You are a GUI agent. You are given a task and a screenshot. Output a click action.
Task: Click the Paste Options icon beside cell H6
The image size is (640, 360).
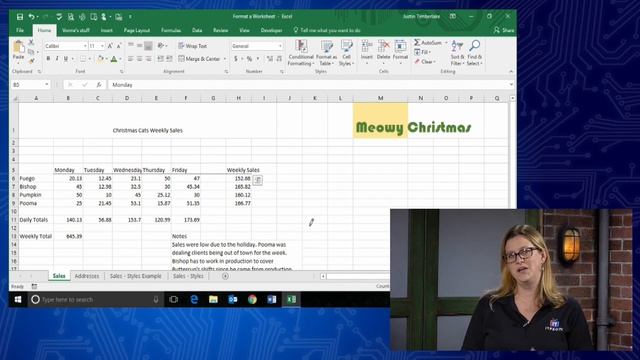(258, 180)
